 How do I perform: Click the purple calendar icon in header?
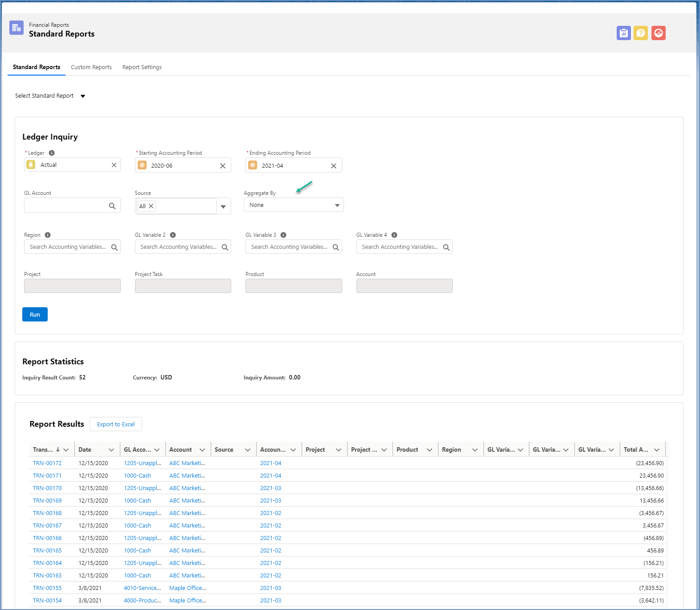(623, 33)
